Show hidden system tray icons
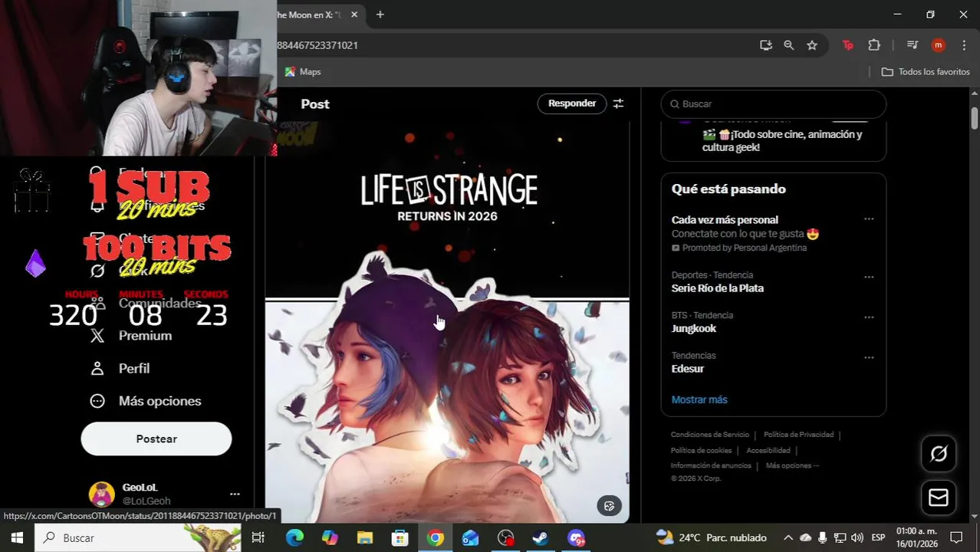980x552 pixels. pyautogui.click(x=788, y=537)
